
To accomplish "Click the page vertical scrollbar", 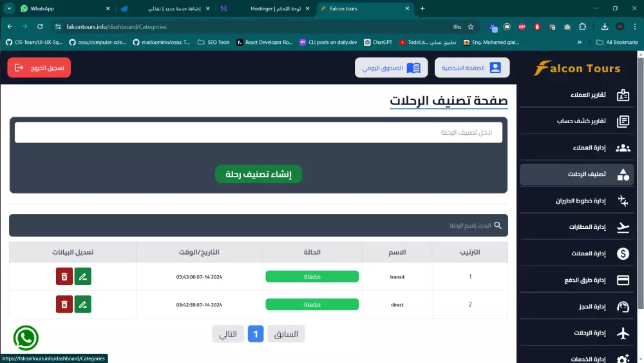I will point(640,183).
